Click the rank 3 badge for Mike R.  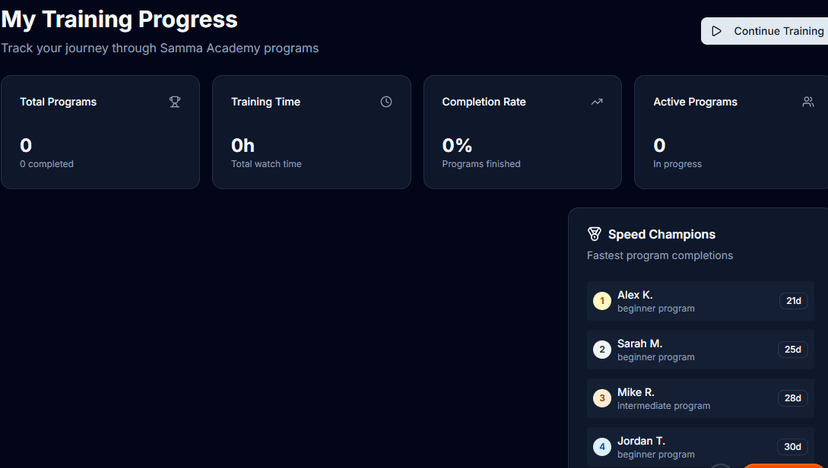(x=602, y=398)
